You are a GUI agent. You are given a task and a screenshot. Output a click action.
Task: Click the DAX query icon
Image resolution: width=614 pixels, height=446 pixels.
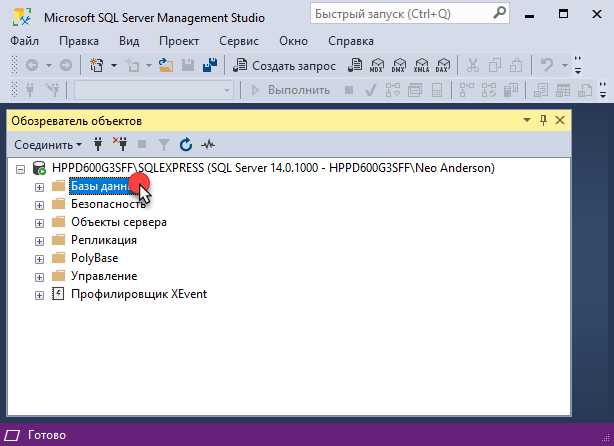443,65
